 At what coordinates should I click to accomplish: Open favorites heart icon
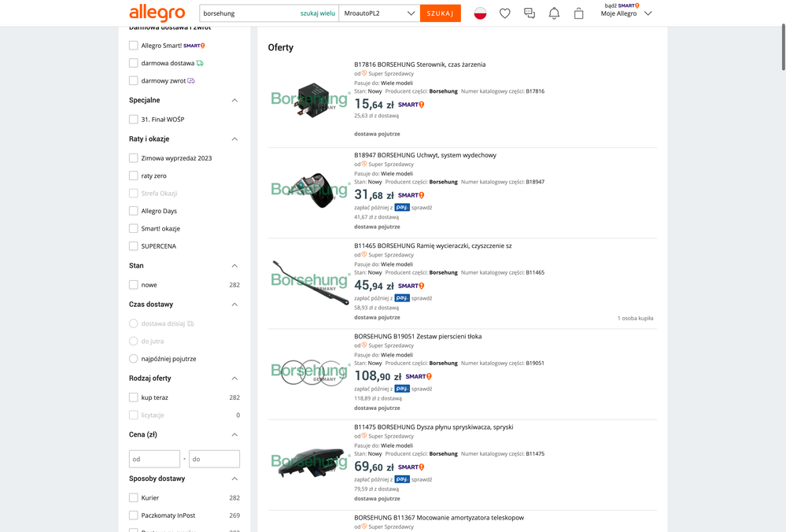[x=505, y=13]
